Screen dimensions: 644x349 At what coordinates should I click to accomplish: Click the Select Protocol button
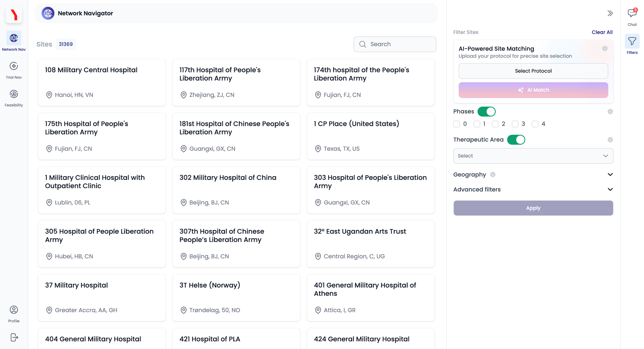coord(533,71)
